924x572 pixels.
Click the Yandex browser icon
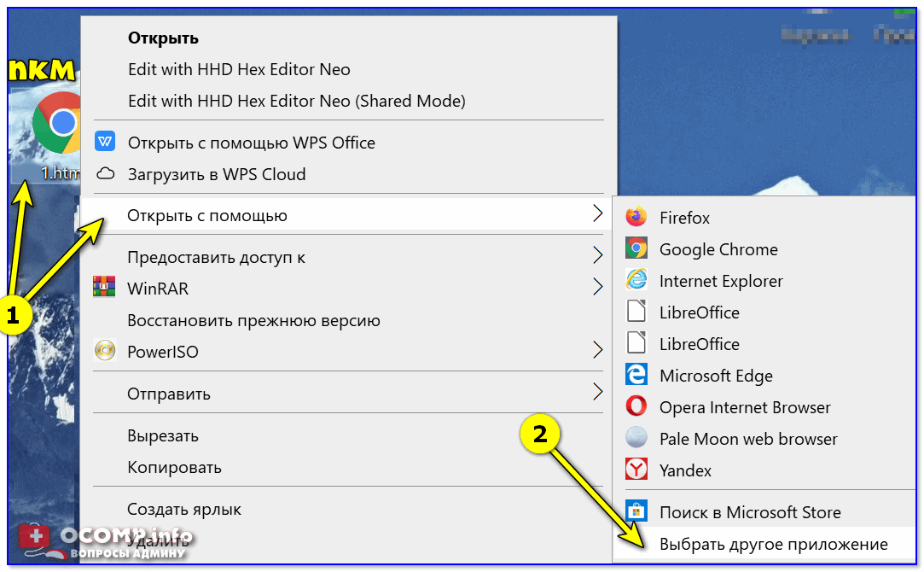(636, 470)
